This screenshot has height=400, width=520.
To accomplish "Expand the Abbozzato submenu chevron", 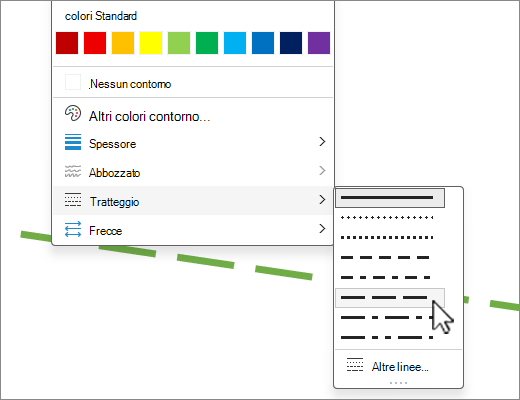I will point(322,171).
